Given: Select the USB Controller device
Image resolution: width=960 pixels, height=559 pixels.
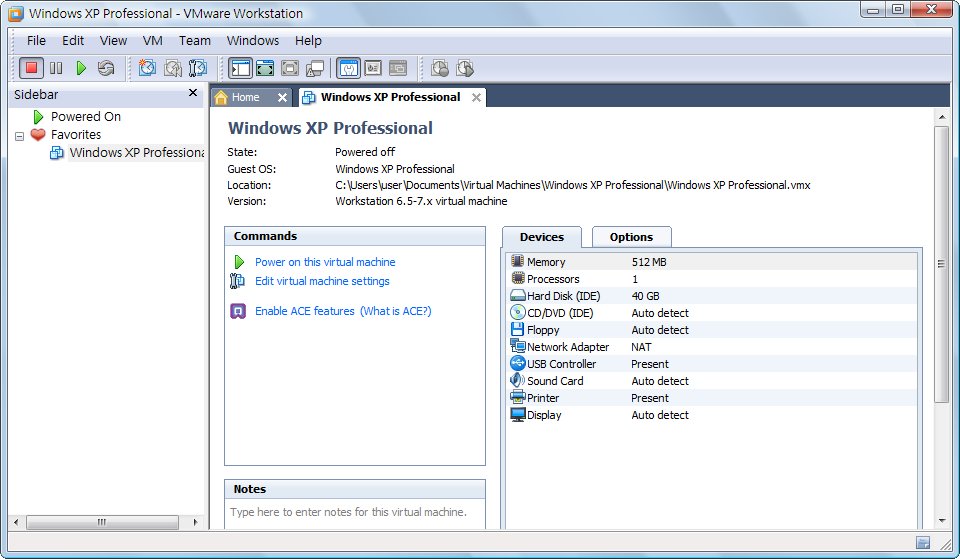Looking at the screenshot, I should [713, 364].
